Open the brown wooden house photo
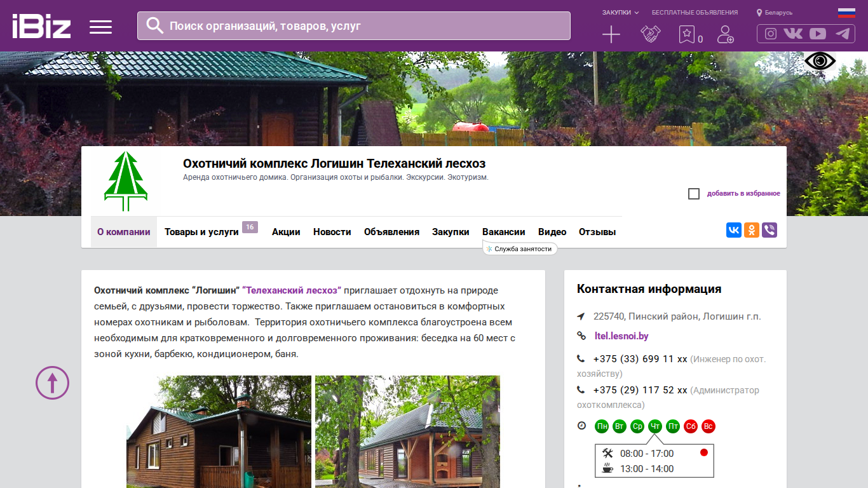Screen dimensions: 868x488 tap(219, 431)
